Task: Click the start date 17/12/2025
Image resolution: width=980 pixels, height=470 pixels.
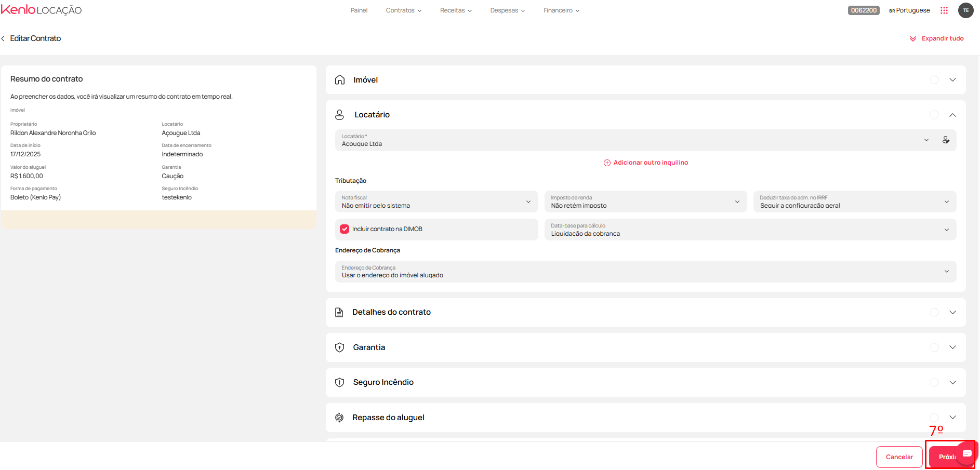Action: (x=25, y=154)
